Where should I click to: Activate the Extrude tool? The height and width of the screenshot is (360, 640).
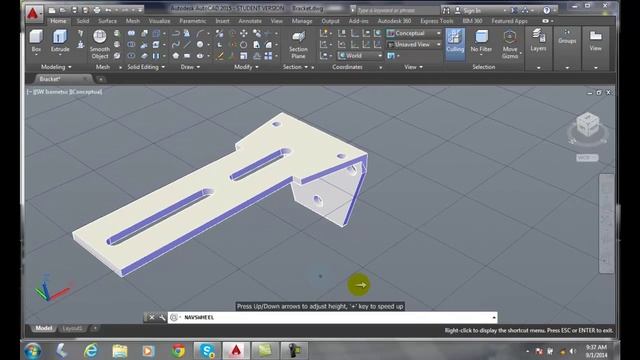click(x=60, y=41)
